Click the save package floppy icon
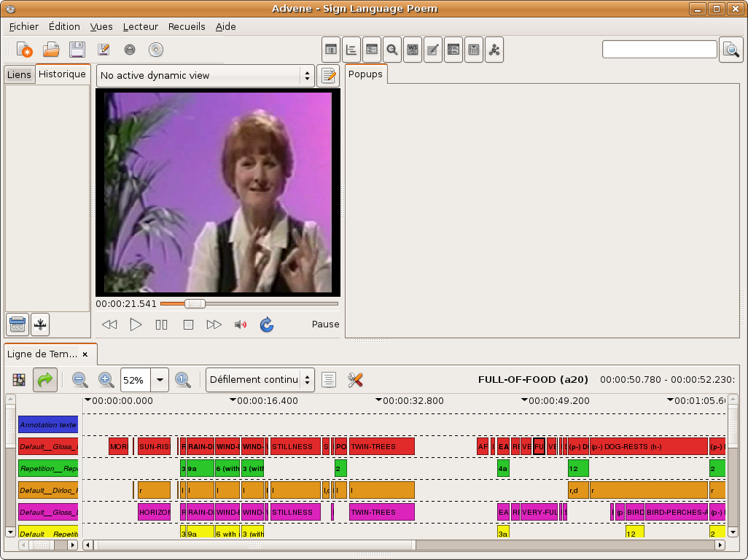 tap(77, 50)
